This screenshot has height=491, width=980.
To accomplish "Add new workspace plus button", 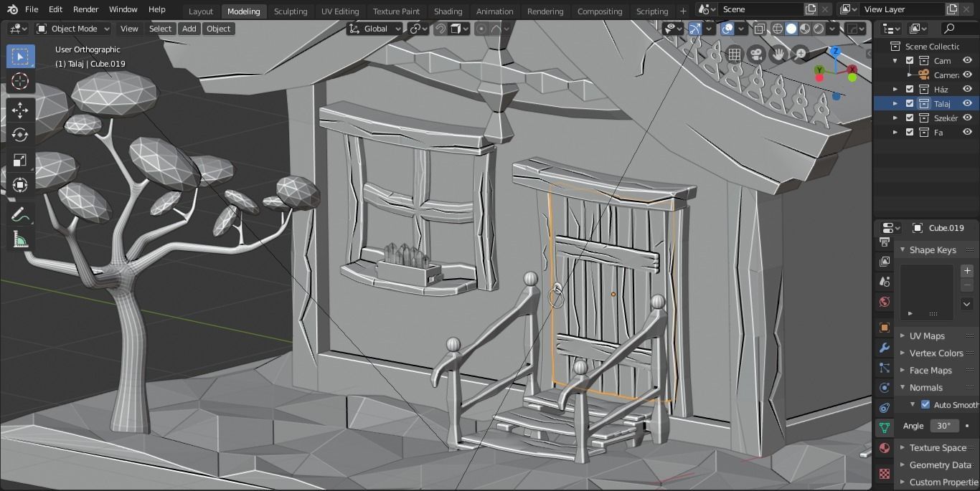I will tap(683, 11).
